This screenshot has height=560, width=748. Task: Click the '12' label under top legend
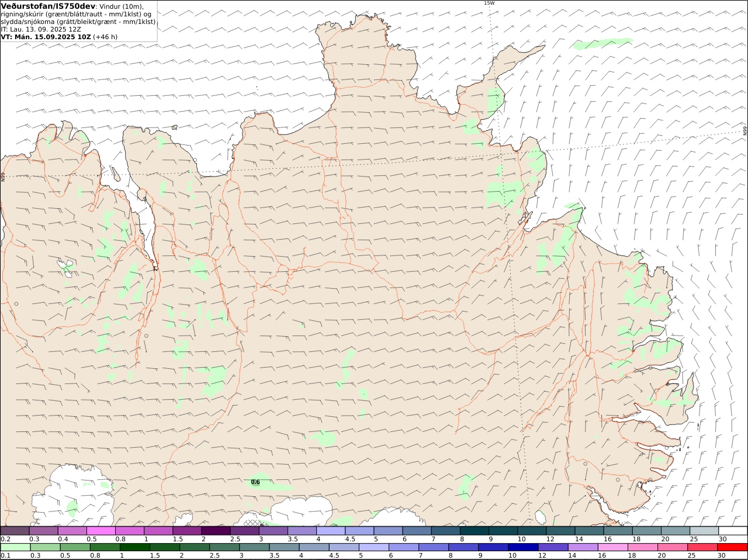(x=550, y=539)
